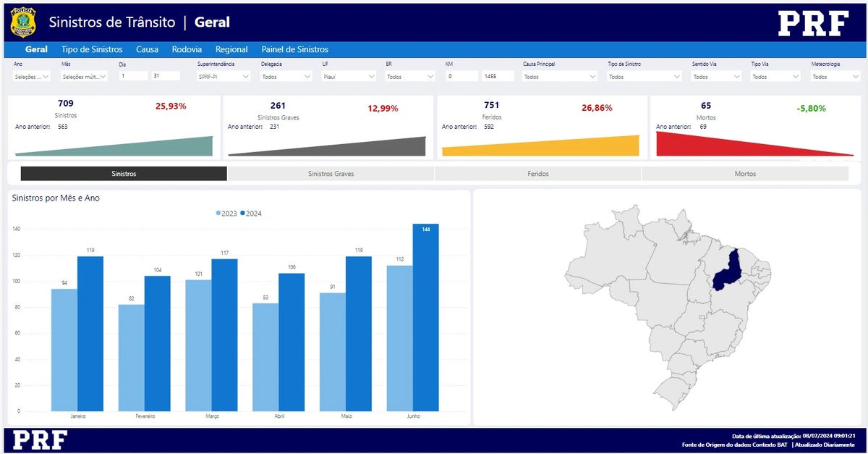Image resolution: width=868 pixels, height=454 pixels.
Task: Click the 261 Sinistros Graves total
Action: [x=278, y=106]
